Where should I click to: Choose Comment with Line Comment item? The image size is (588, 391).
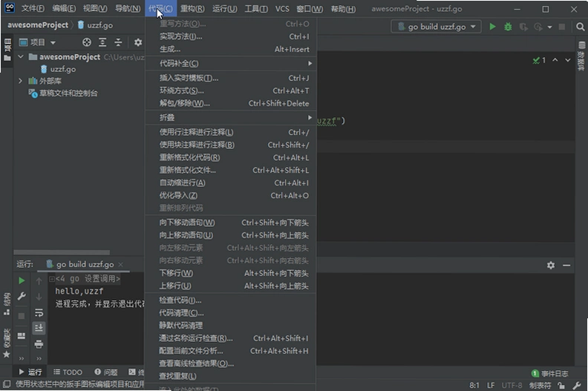231,132
